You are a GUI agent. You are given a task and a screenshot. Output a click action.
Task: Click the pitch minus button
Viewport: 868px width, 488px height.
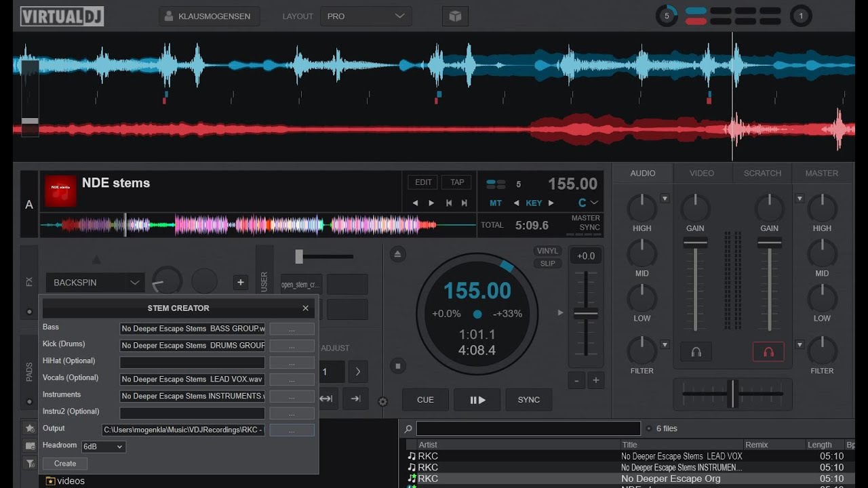tap(576, 380)
